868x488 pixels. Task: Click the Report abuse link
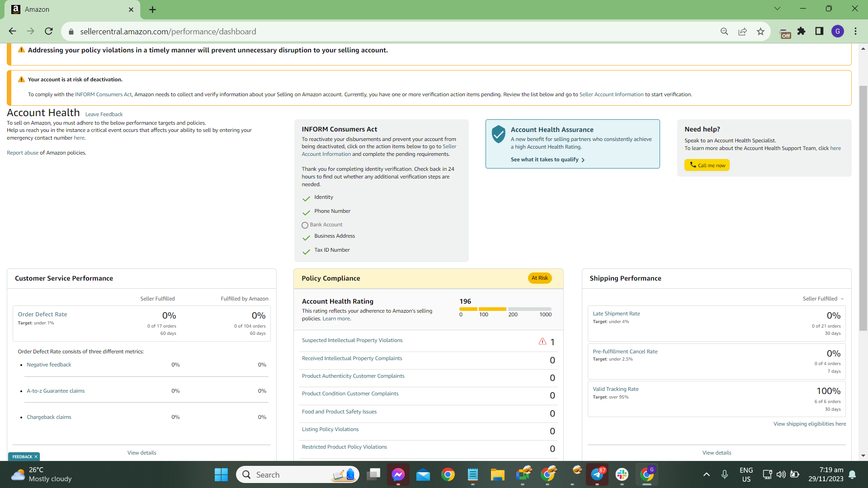click(x=23, y=153)
